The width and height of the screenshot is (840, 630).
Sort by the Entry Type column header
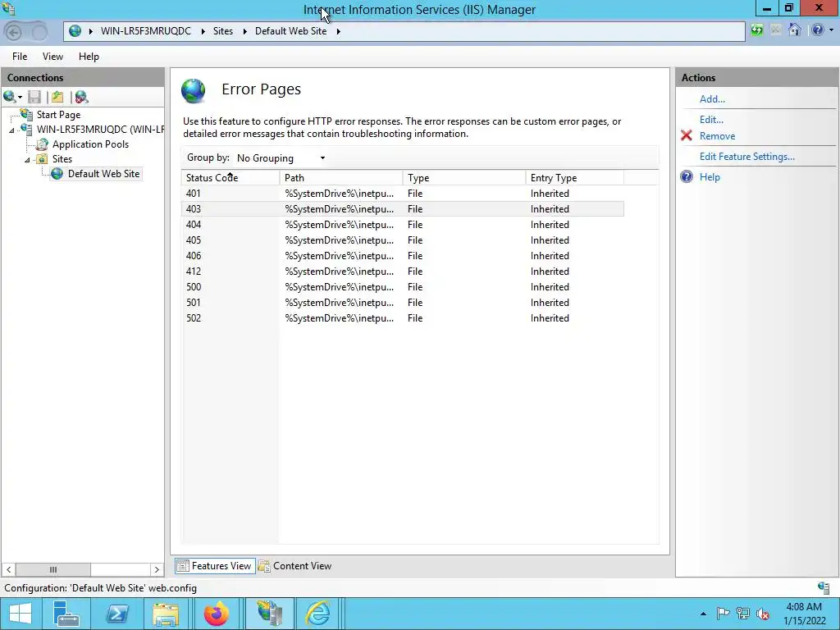575,178
